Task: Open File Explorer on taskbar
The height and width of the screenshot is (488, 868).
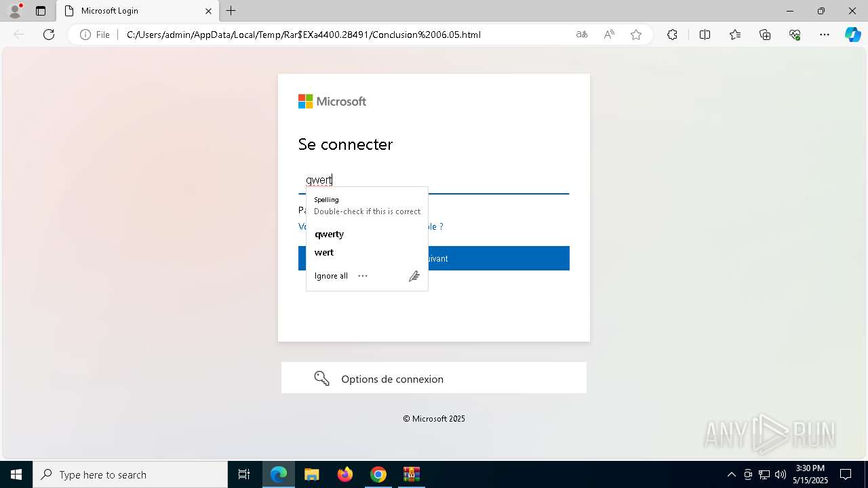Action: (311, 474)
